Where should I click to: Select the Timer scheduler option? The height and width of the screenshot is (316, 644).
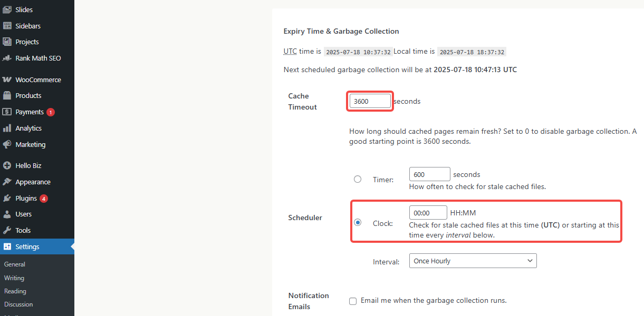(358, 179)
